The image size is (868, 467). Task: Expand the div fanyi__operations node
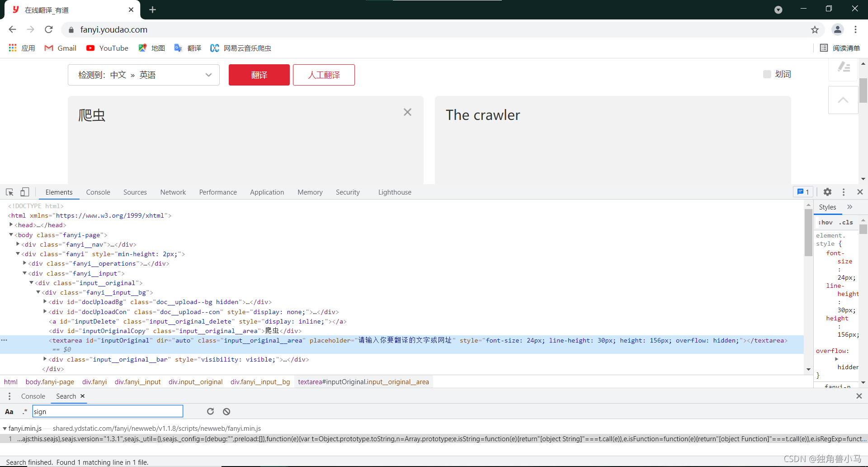pos(24,263)
